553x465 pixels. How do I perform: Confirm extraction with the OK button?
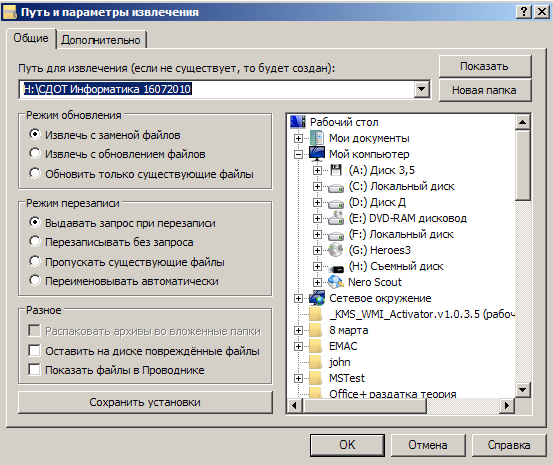point(347,445)
